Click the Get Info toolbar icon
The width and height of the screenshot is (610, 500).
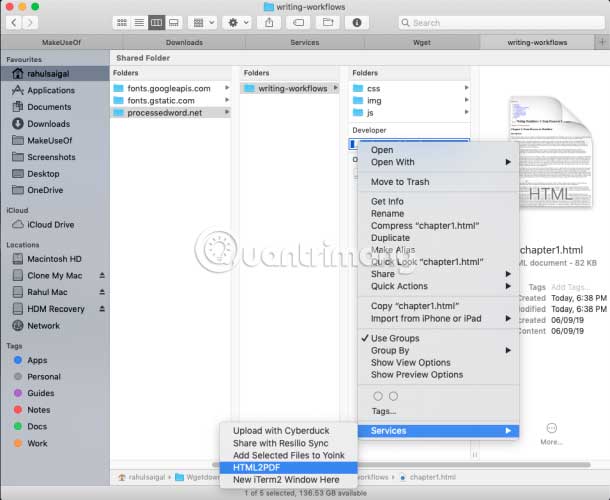[x=357, y=23]
